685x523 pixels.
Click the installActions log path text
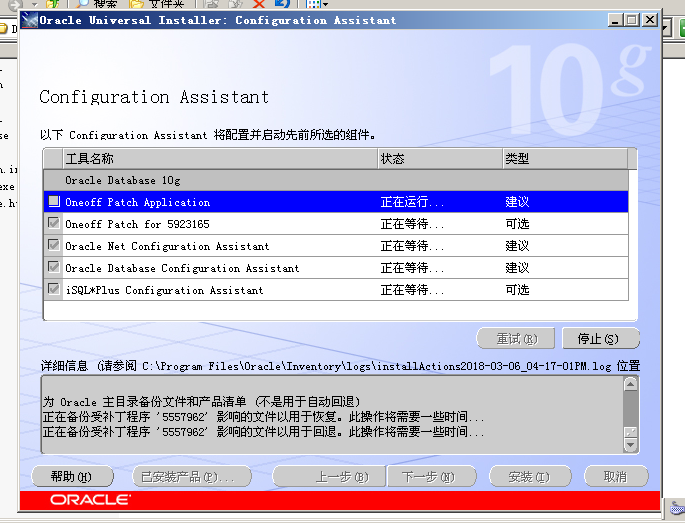pos(377,366)
